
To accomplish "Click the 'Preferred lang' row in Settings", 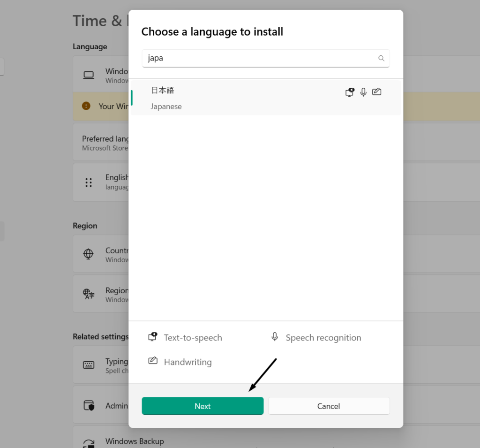I will pos(101,143).
